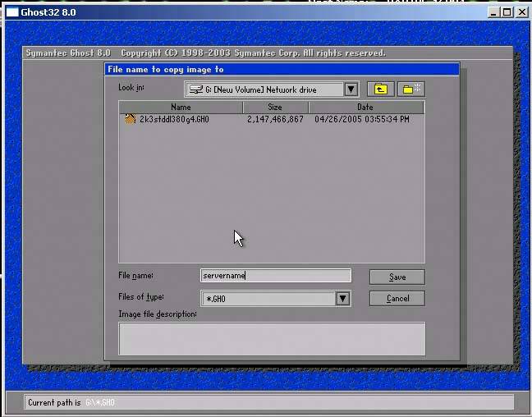The width and height of the screenshot is (532, 417).
Task: Click the Ghost32 title bar app icon
Action: tap(12, 12)
